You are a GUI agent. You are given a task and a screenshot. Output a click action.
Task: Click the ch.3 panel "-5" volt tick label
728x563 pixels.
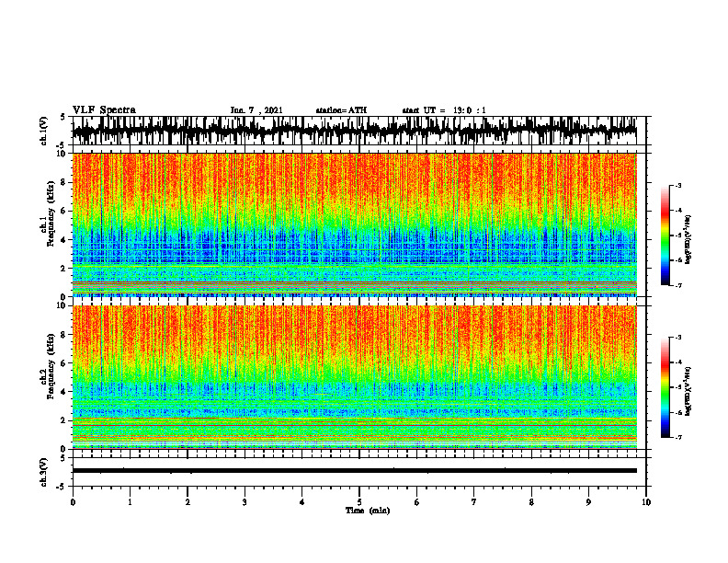coord(63,487)
